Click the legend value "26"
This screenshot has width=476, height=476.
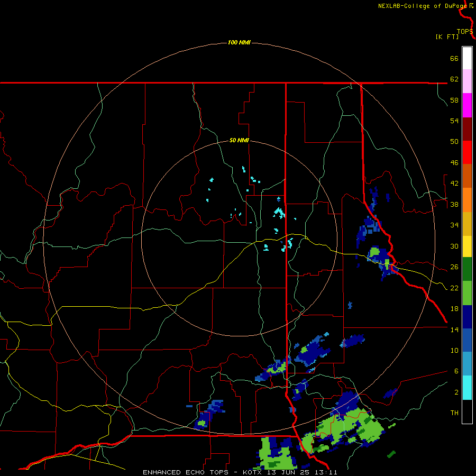click(454, 267)
